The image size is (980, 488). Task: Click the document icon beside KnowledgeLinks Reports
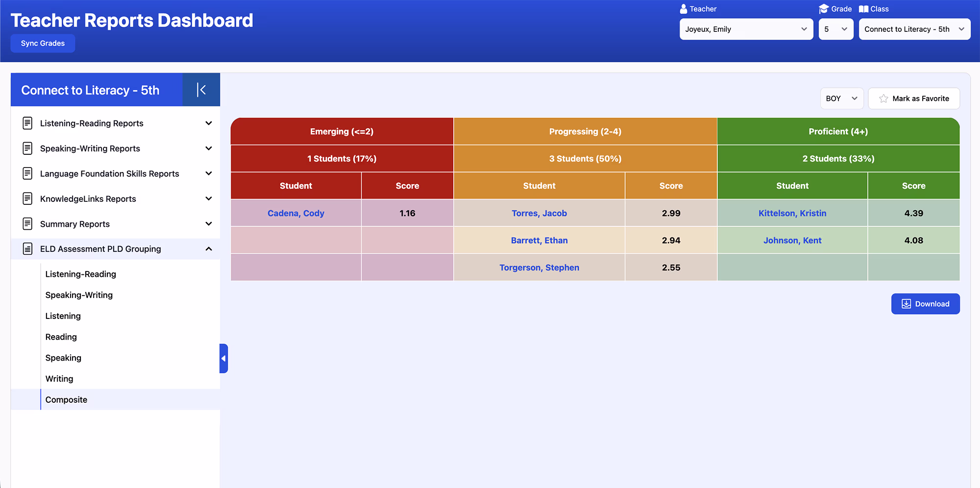pyautogui.click(x=27, y=199)
